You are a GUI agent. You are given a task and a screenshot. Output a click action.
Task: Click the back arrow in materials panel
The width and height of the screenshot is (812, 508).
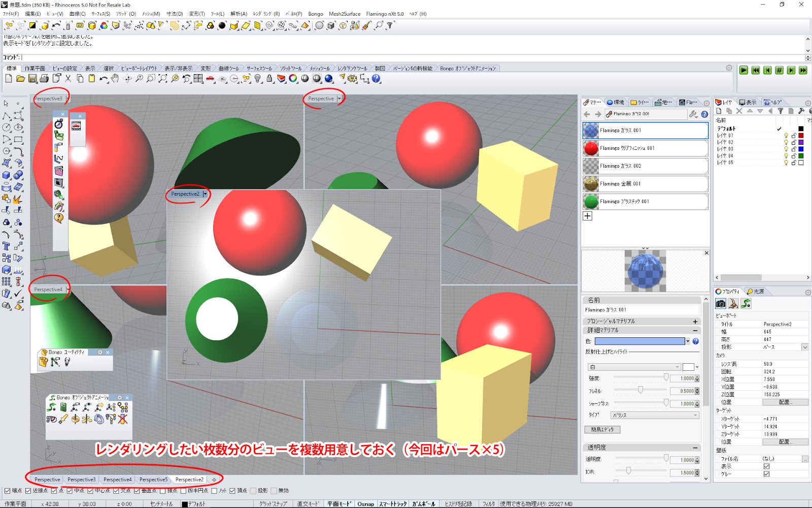(x=587, y=114)
